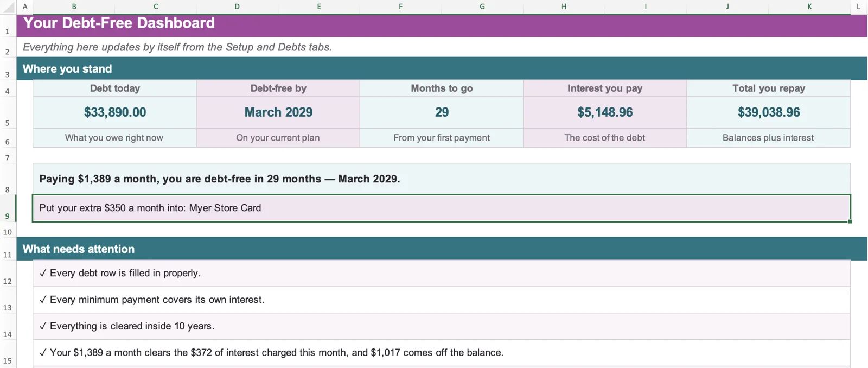Select column G header
The image size is (868, 368).
tap(482, 7)
